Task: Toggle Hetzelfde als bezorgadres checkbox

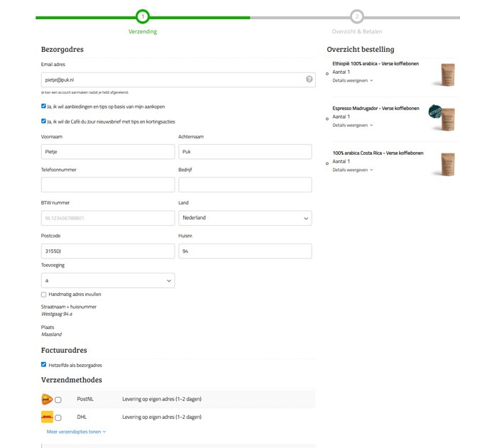Action: click(44, 364)
